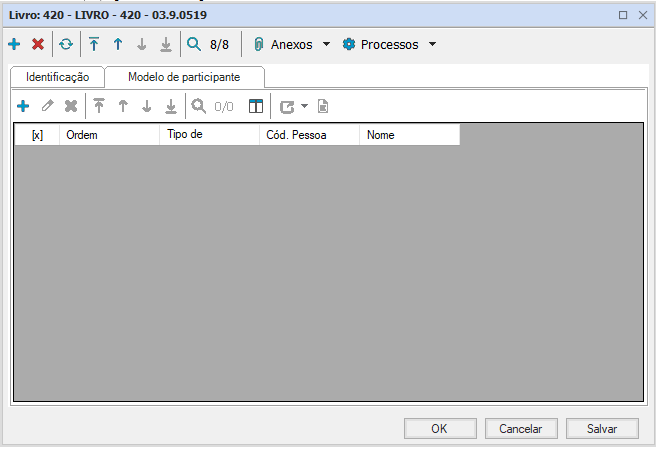
Task: Switch to the Identificação tab
Action: [57, 77]
